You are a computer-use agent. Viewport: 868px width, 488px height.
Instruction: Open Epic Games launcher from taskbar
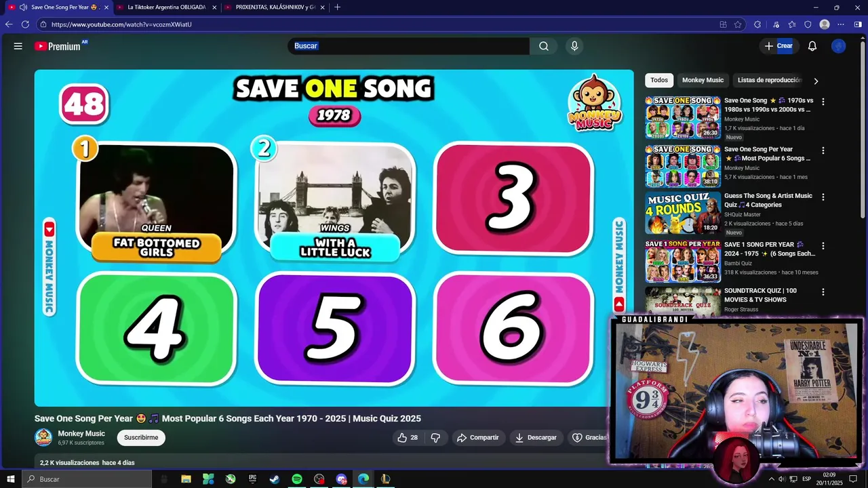coord(252,479)
